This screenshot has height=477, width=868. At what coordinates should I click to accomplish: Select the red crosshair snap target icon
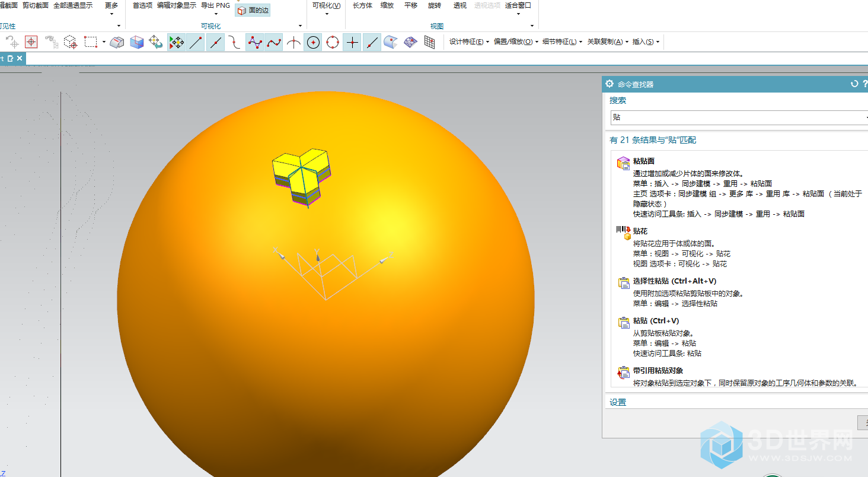(31, 42)
